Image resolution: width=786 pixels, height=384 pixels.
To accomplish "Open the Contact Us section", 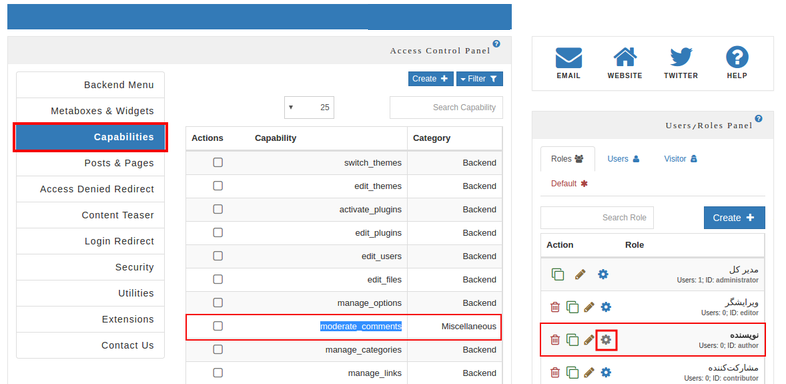I will [90, 345].
